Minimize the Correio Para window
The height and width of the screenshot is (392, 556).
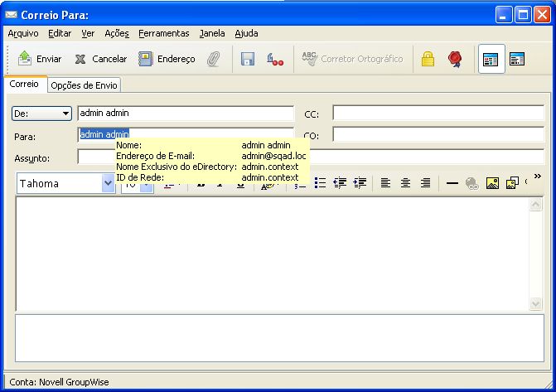pyautogui.click(x=504, y=15)
